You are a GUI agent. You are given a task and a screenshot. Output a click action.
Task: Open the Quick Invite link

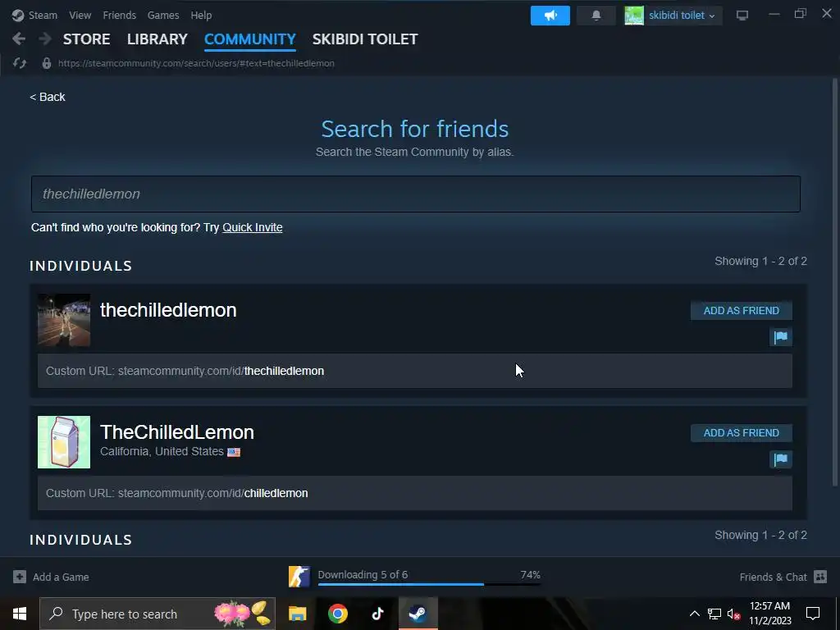pyautogui.click(x=253, y=227)
